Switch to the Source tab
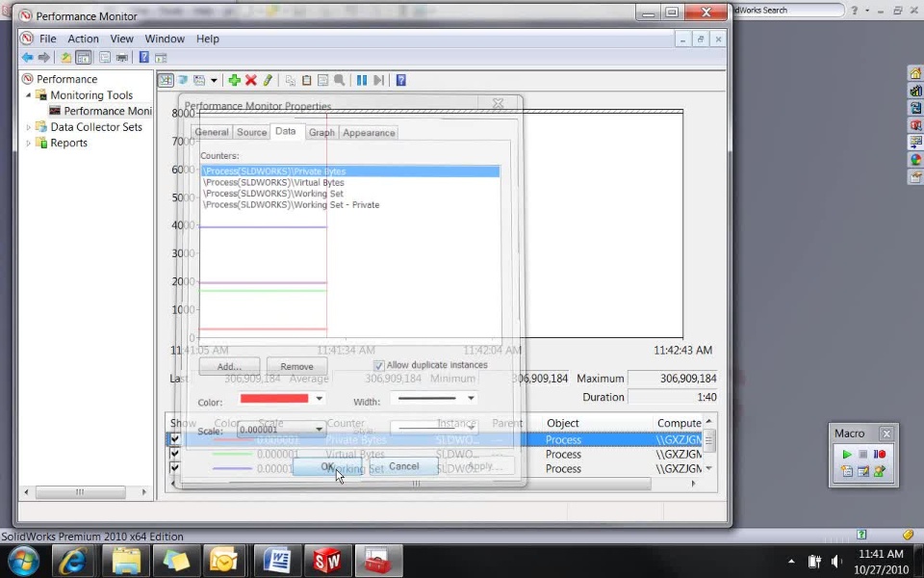924x578 pixels. pos(251,132)
